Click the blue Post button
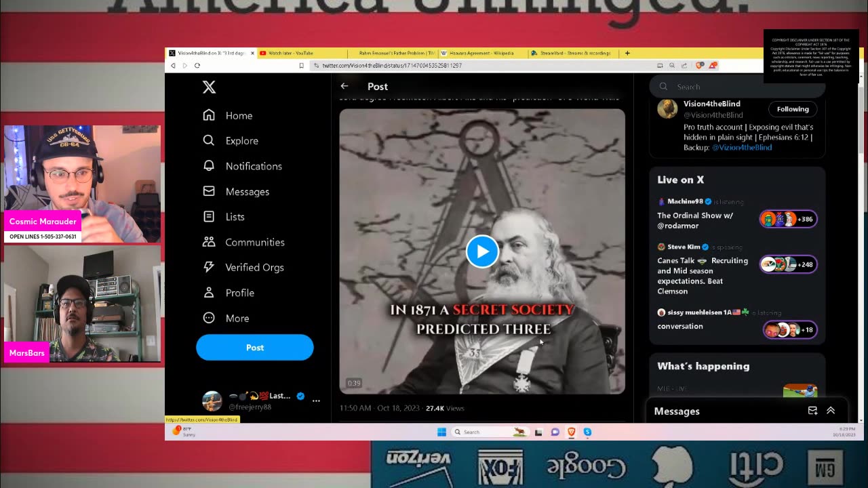 click(x=255, y=347)
